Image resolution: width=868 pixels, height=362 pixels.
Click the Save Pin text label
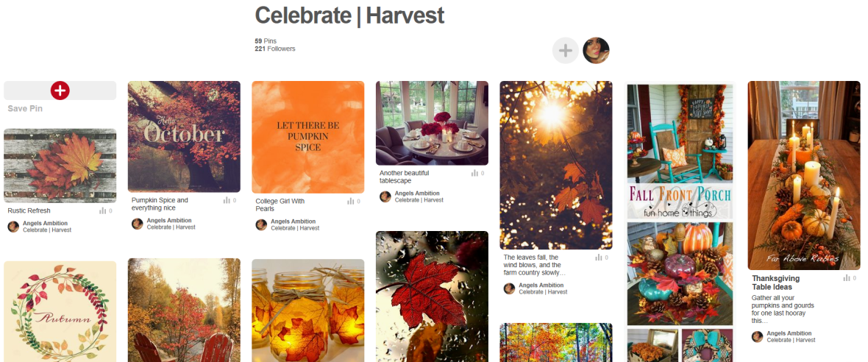click(x=25, y=108)
